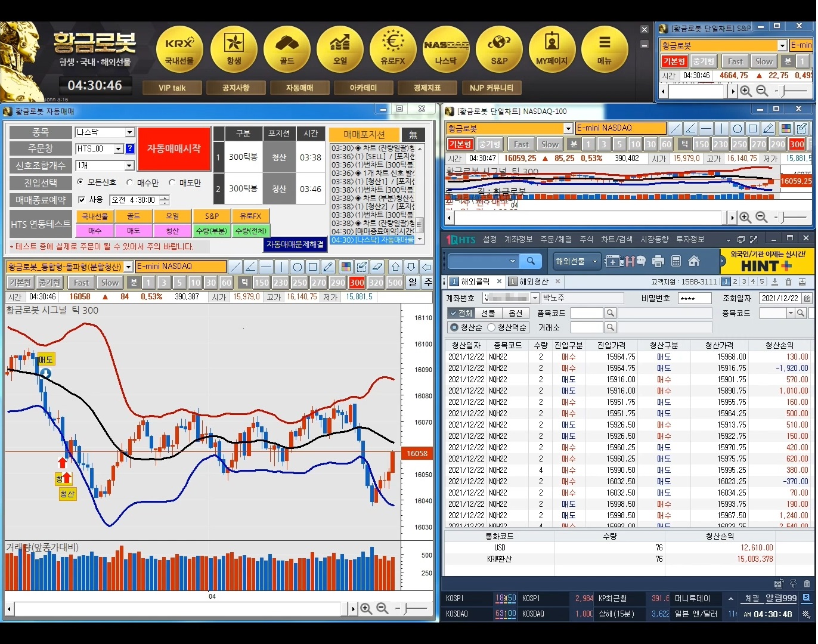This screenshot has width=818, height=644.
Task: Open the 골드 gold bars button
Action: [287, 49]
